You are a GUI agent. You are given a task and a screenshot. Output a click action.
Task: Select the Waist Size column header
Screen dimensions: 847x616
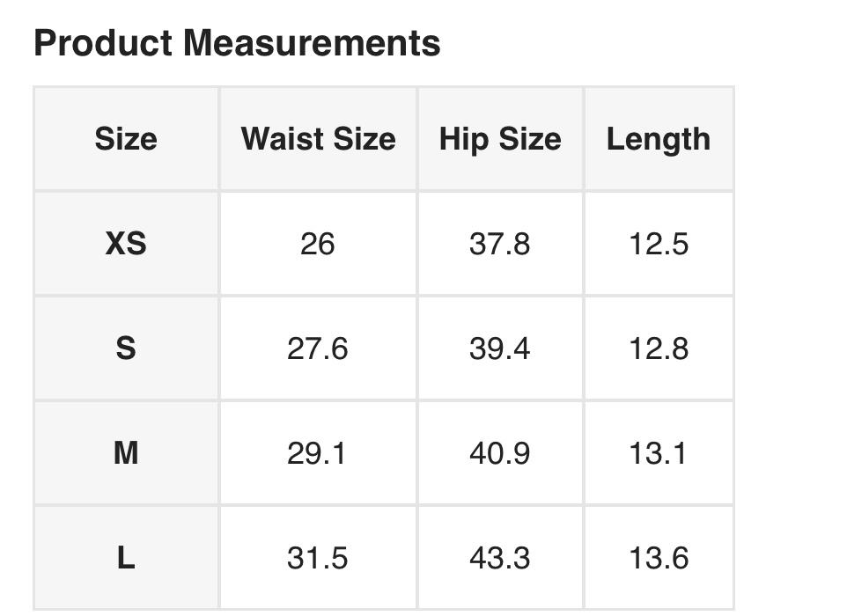(x=318, y=139)
